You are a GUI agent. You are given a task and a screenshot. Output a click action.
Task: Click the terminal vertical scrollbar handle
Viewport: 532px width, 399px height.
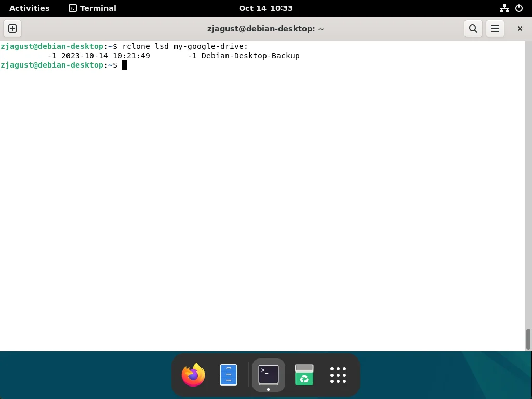click(x=528, y=339)
